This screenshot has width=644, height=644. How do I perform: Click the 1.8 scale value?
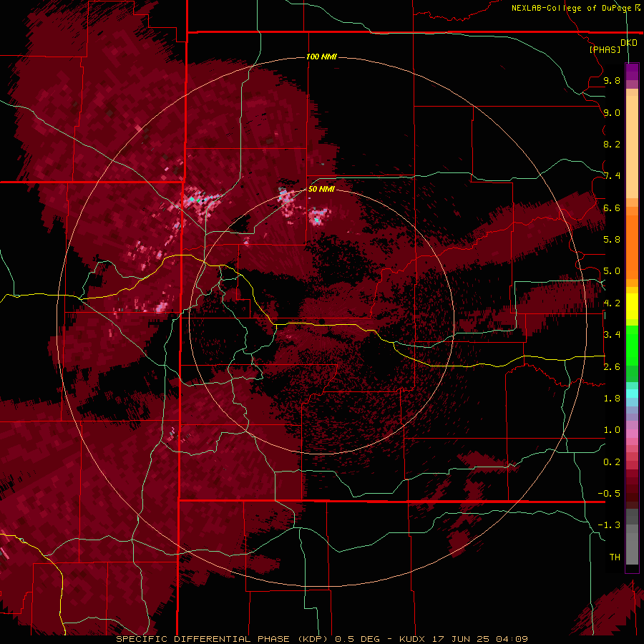pos(612,399)
